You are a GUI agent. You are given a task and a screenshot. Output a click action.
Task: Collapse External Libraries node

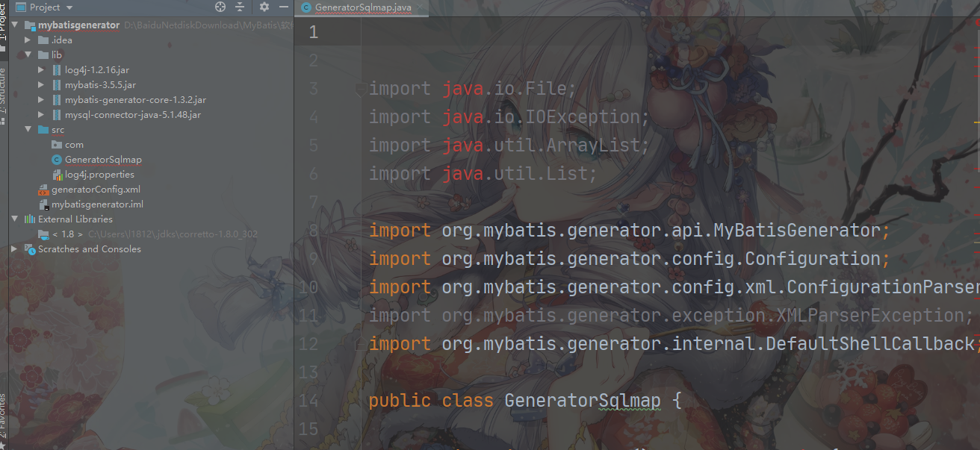(x=15, y=219)
